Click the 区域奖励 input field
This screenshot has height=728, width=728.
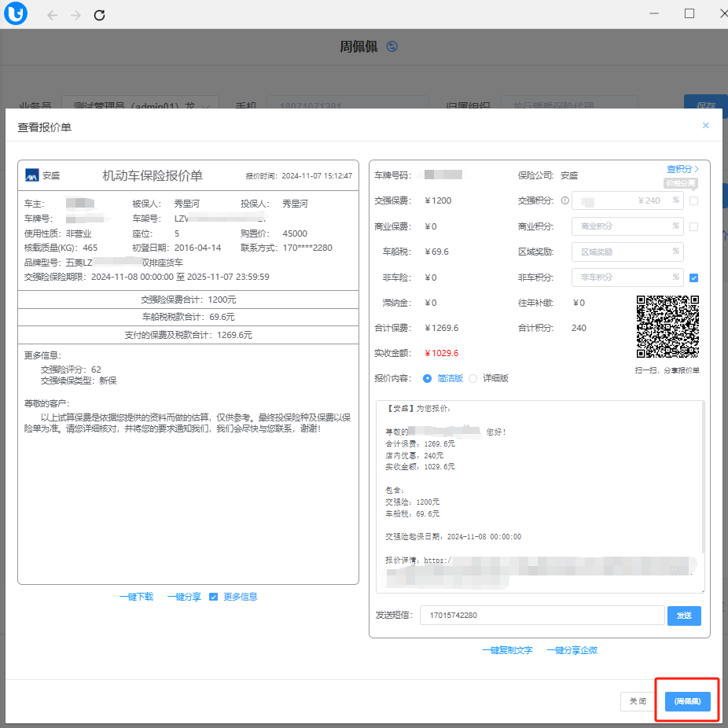click(x=627, y=252)
